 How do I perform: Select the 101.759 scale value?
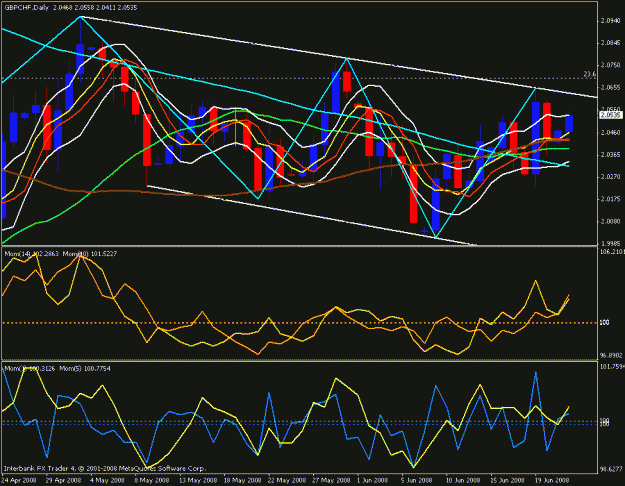(612, 366)
